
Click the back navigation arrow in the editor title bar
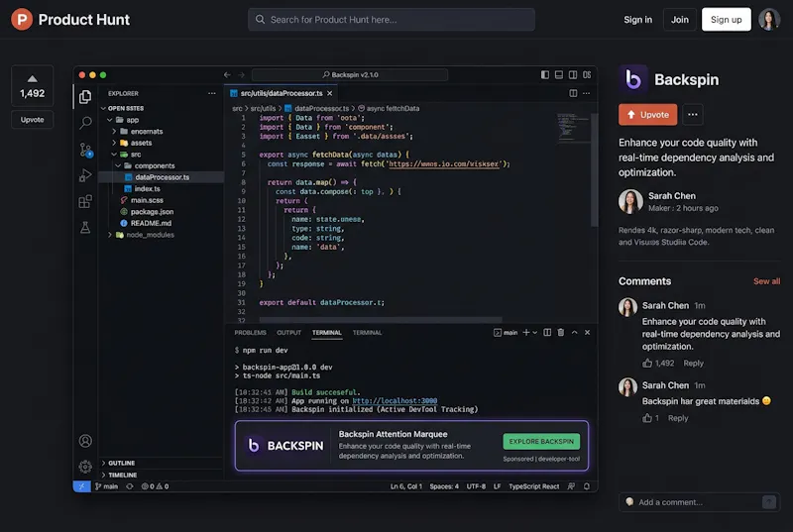[227, 74]
